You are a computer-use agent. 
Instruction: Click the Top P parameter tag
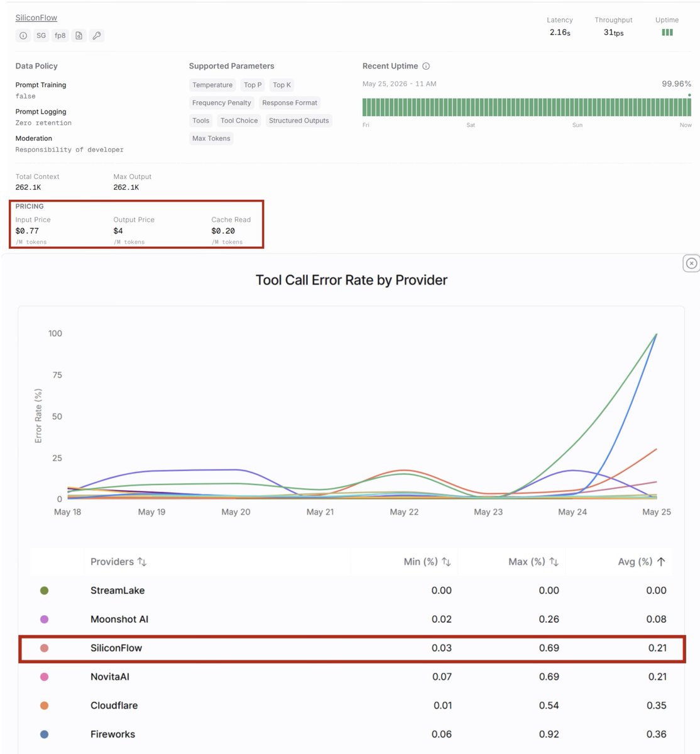pyautogui.click(x=253, y=85)
